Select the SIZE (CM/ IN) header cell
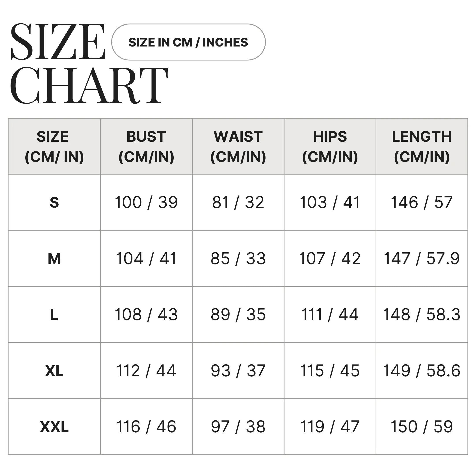This screenshot has height=476, width=476. pyautogui.click(x=54, y=147)
